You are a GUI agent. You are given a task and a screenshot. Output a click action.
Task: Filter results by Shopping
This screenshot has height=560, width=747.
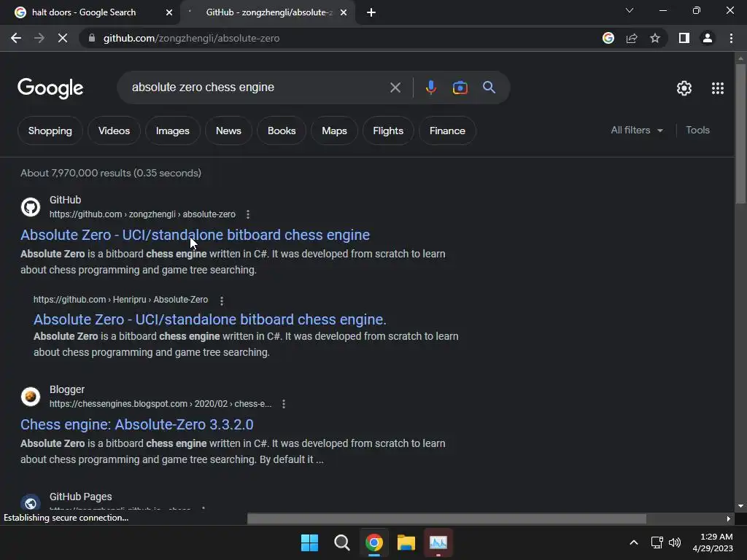click(50, 131)
